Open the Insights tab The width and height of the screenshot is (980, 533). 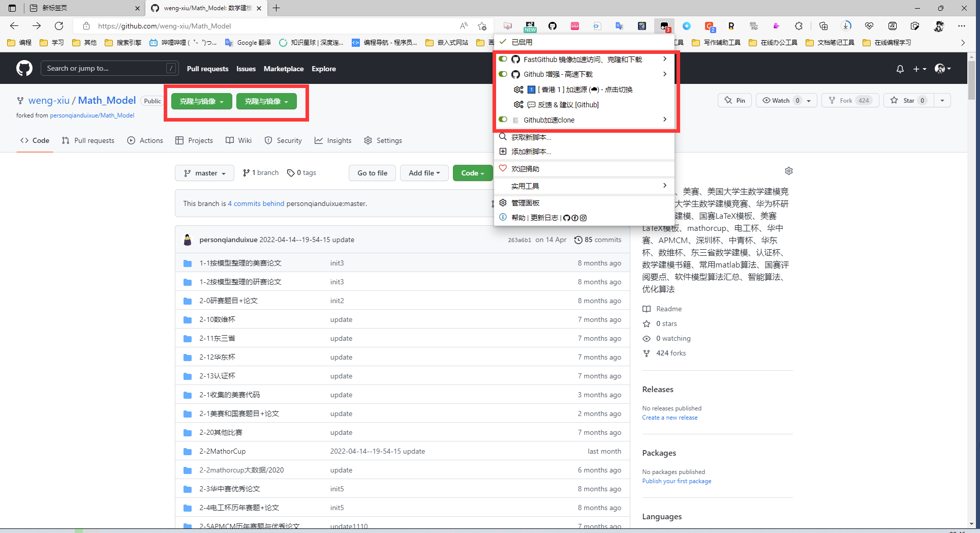333,140
